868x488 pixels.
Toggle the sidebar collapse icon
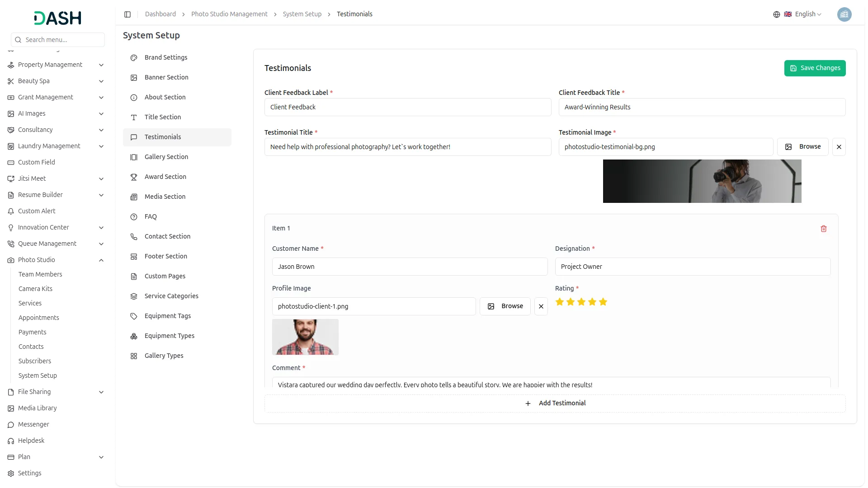[127, 14]
